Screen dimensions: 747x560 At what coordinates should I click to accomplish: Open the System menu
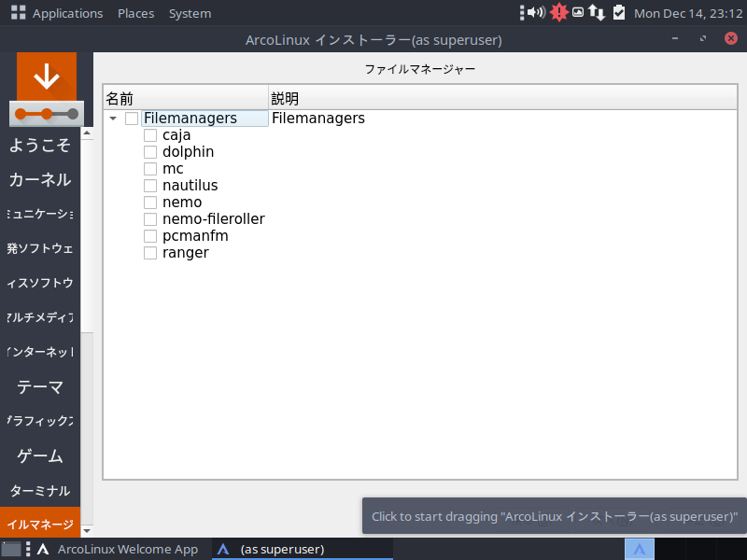coord(190,13)
